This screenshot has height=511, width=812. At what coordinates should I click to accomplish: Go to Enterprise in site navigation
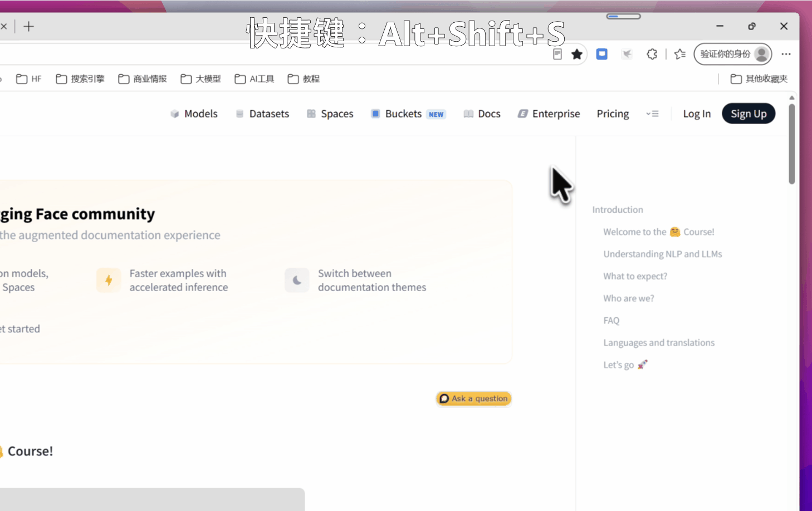click(549, 114)
